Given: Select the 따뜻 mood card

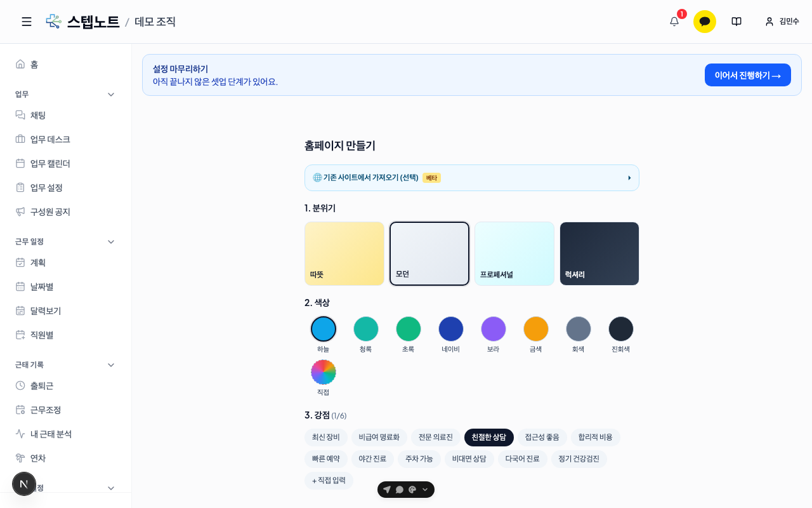Looking at the screenshot, I should 344,254.
